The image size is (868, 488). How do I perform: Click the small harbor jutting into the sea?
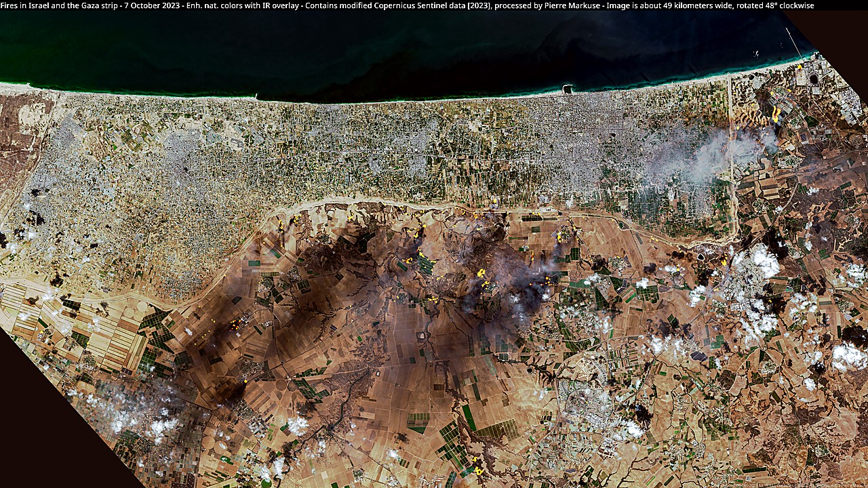point(568,89)
